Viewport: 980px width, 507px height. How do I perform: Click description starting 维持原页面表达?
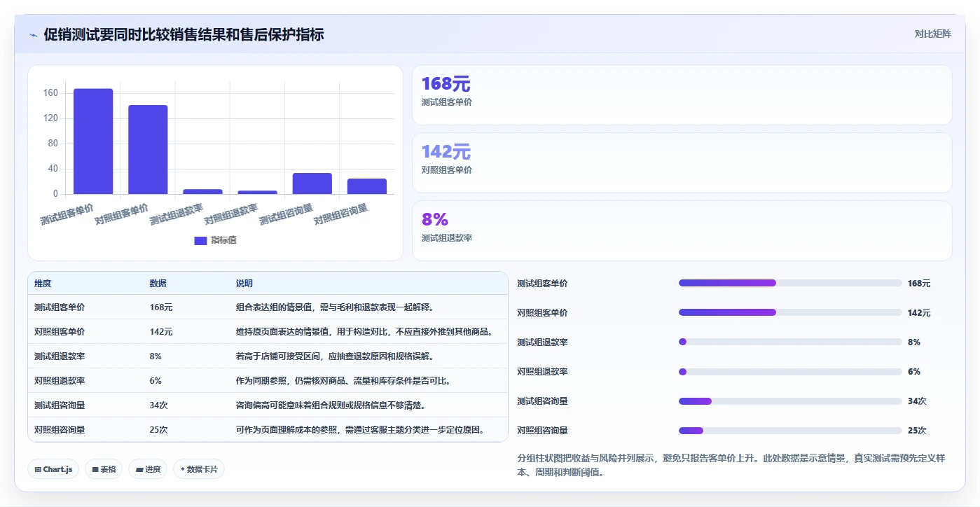[364, 332]
